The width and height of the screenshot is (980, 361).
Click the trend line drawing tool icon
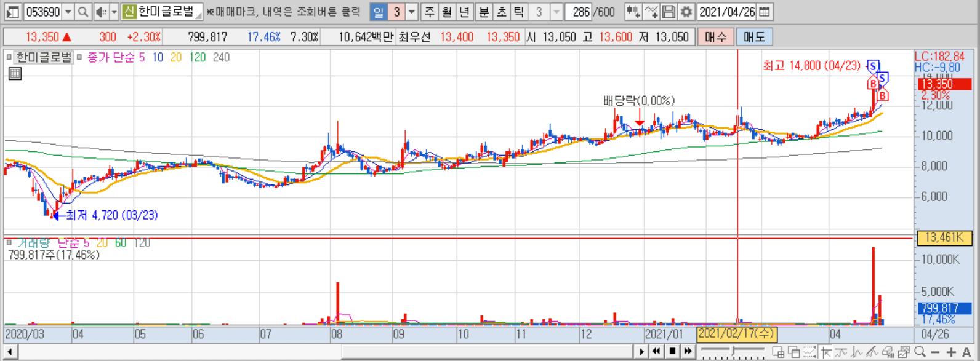click(872, 352)
